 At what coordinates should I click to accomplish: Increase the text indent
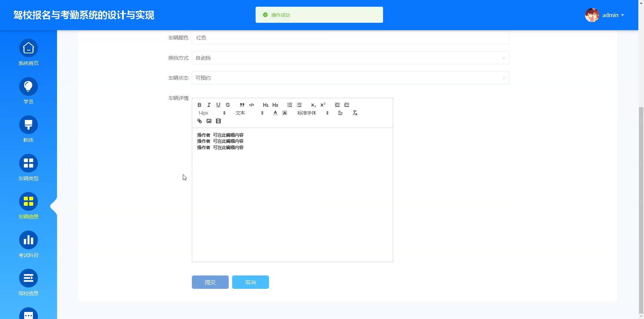click(347, 105)
